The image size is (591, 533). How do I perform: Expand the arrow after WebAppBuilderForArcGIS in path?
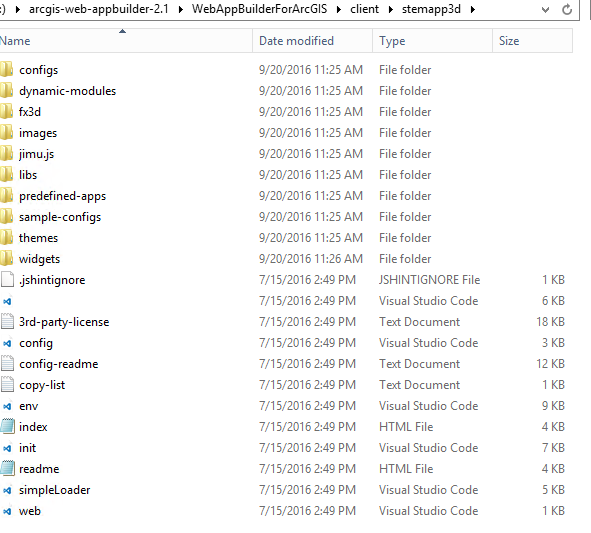pos(339,9)
